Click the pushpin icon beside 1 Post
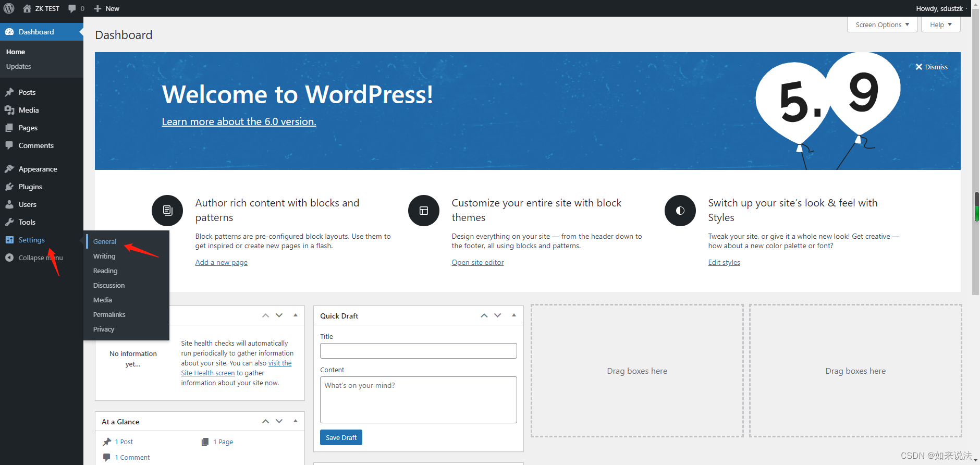The width and height of the screenshot is (980, 465). click(x=107, y=442)
